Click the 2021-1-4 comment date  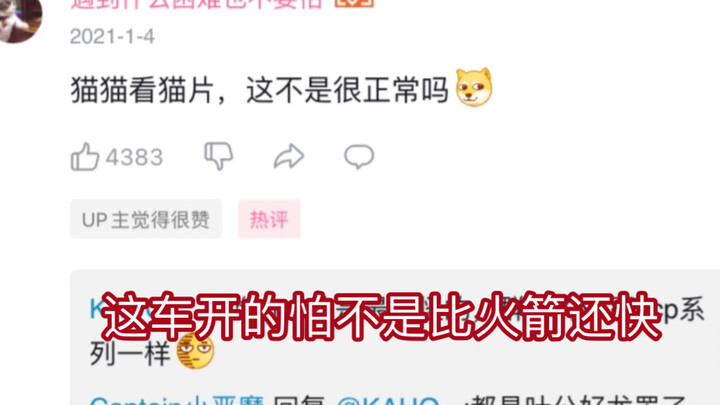[x=112, y=36]
